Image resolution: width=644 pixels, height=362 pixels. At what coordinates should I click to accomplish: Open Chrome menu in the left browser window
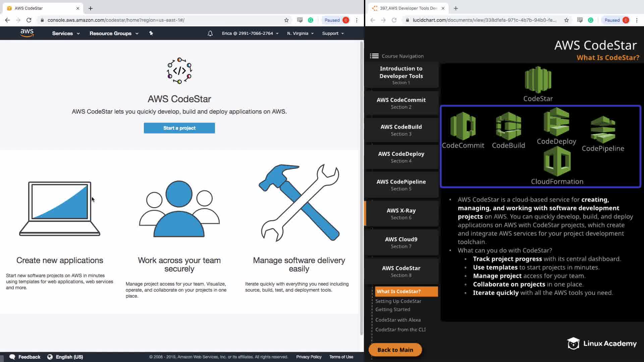[x=357, y=20]
